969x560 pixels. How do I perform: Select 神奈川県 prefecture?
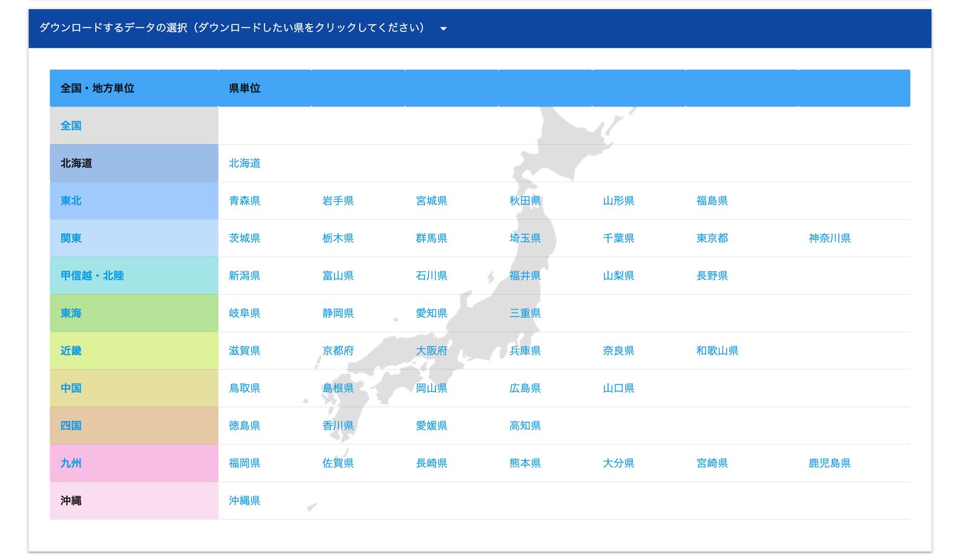(x=830, y=239)
